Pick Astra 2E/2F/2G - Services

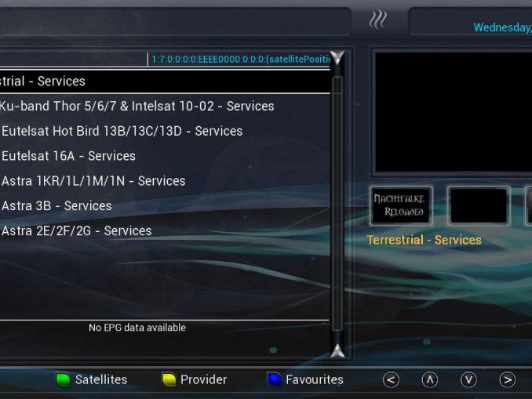(x=76, y=231)
